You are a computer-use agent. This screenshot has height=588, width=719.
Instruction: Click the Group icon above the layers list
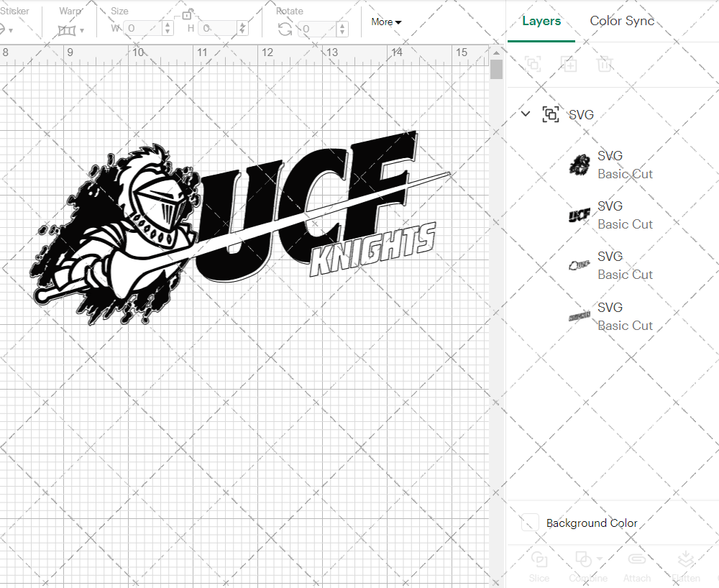pos(533,64)
